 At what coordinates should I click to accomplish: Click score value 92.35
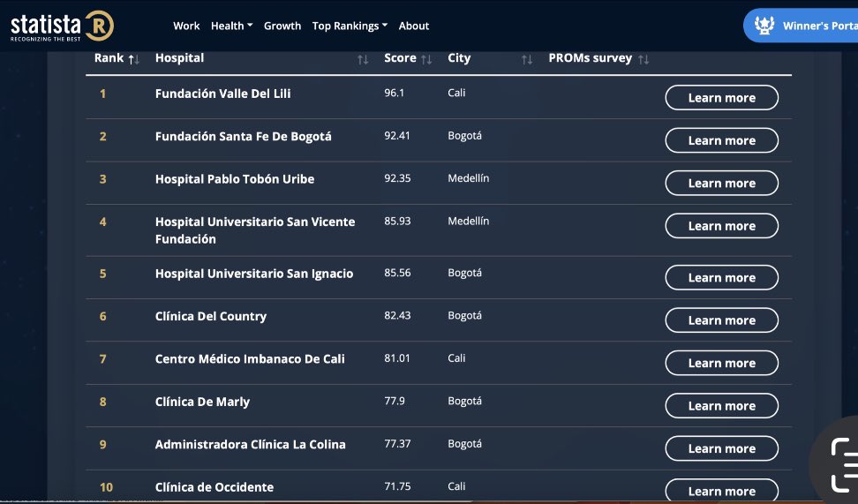click(x=397, y=177)
